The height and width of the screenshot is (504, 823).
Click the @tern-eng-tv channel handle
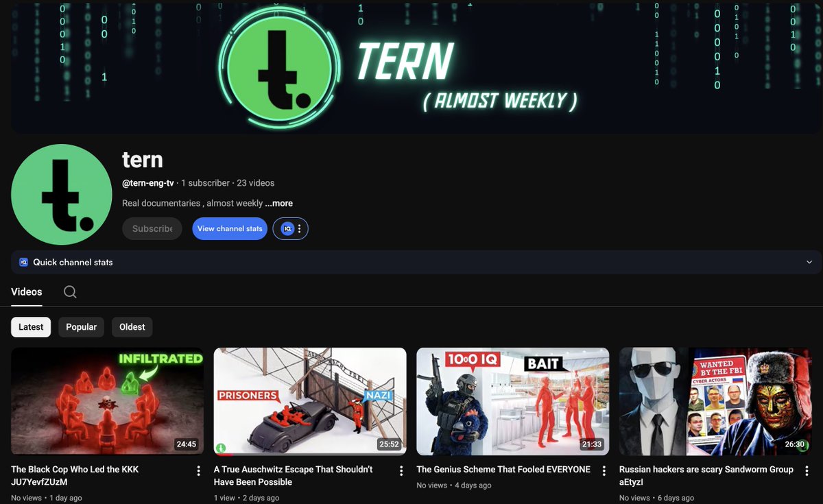click(x=148, y=183)
